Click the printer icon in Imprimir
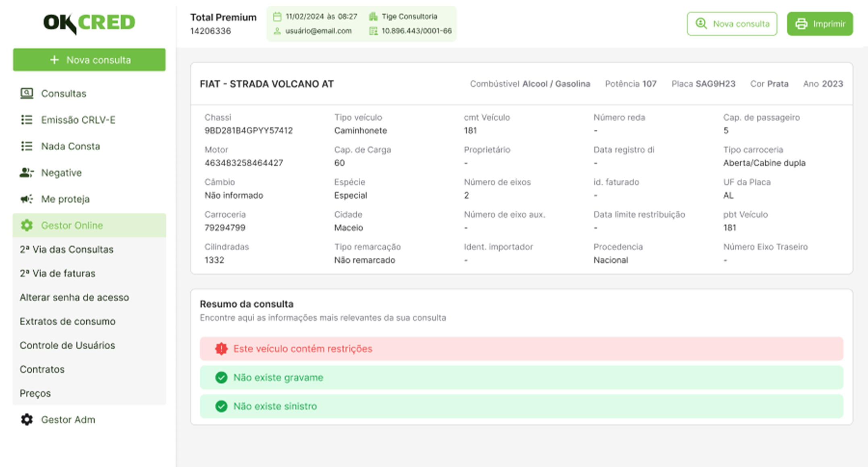This screenshot has height=467, width=868. [801, 24]
